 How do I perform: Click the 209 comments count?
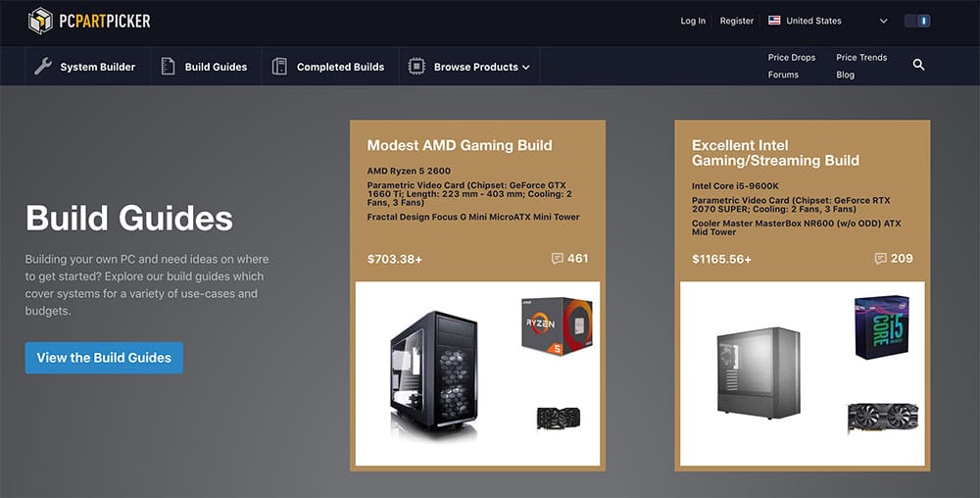902,259
